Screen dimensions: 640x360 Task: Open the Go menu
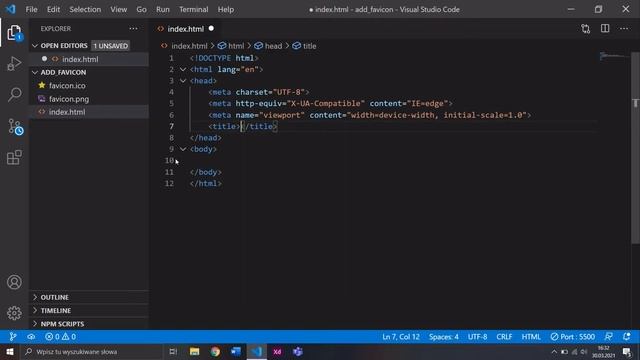(141, 9)
